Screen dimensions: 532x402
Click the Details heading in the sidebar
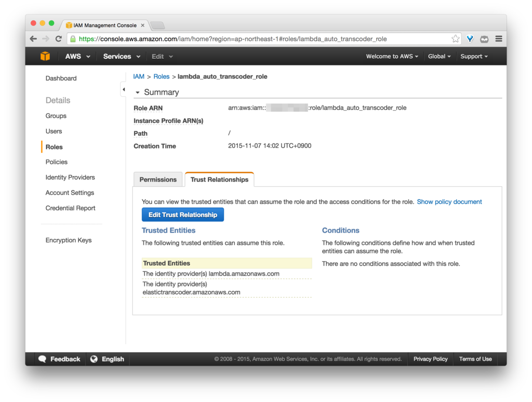[58, 100]
